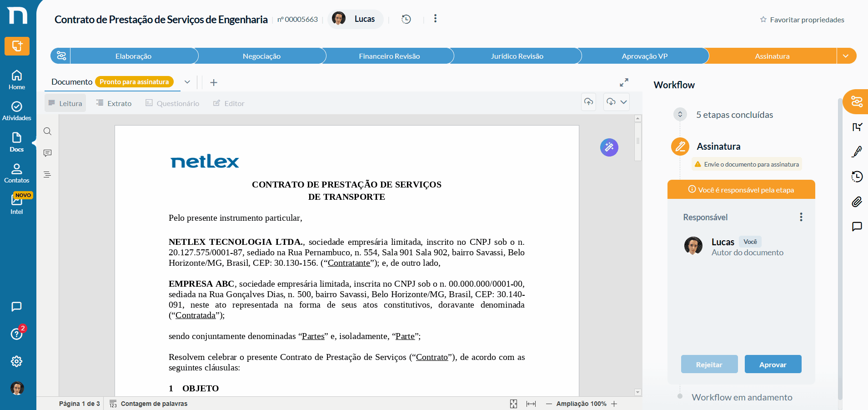Go to Home in the sidebar
Viewport: 868px width, 410px height.
(x=17, y=80)
